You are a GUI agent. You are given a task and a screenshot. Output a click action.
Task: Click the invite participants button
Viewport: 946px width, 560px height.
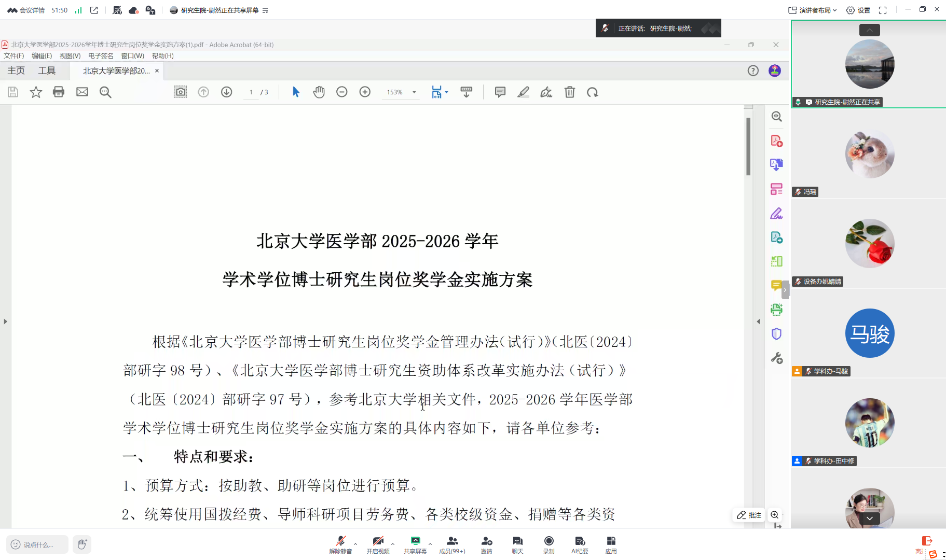click(x=487, y=544)
